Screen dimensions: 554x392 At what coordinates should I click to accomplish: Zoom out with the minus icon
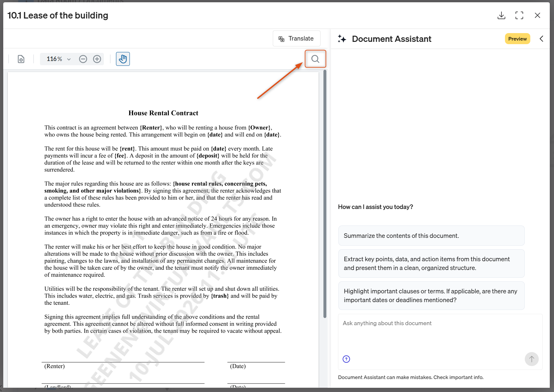83,59
